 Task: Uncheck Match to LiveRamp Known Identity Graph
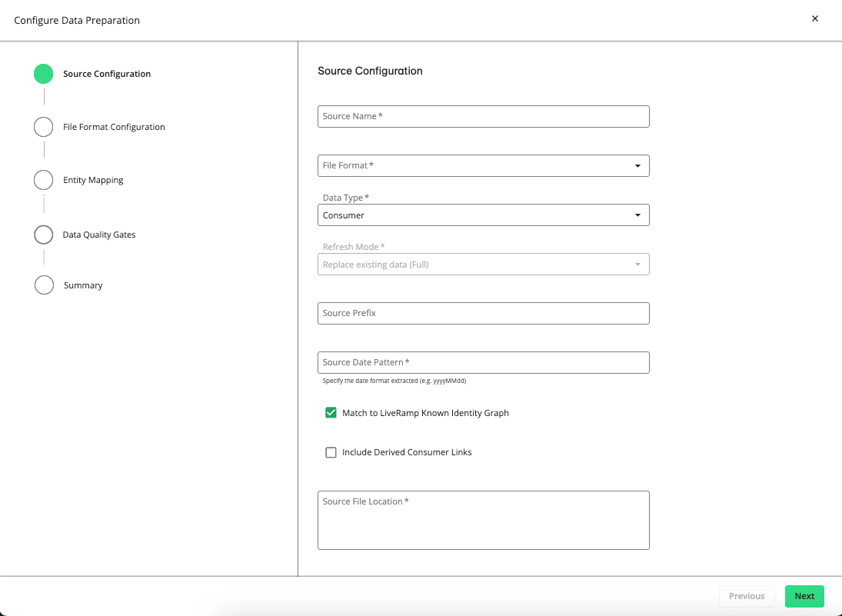(x=331, y=412)
